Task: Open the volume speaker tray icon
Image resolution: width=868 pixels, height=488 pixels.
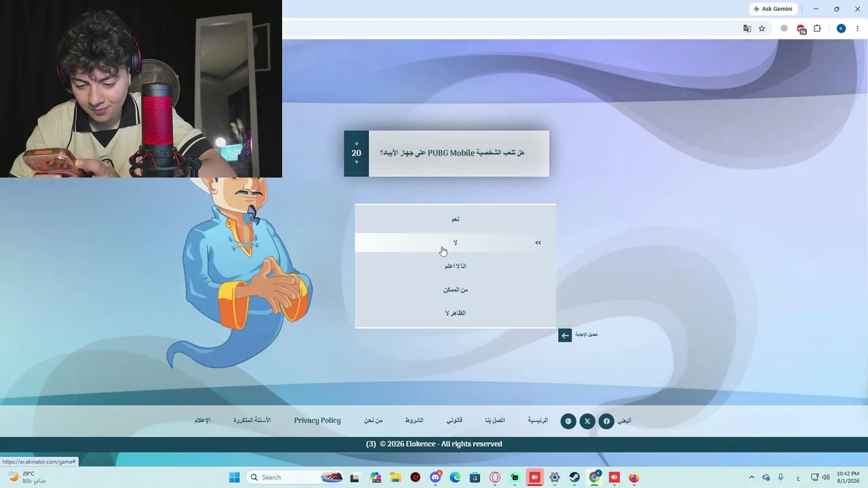Action: [x=827, y=477]
